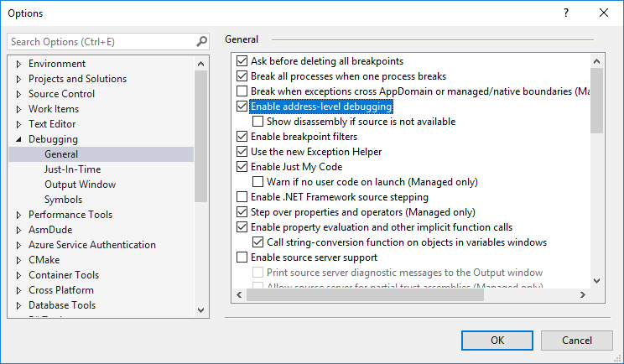This screenshot has width=624, height=364.
Task: Click the category tree scroll-up arrow
Action: (x=201, y=63)
